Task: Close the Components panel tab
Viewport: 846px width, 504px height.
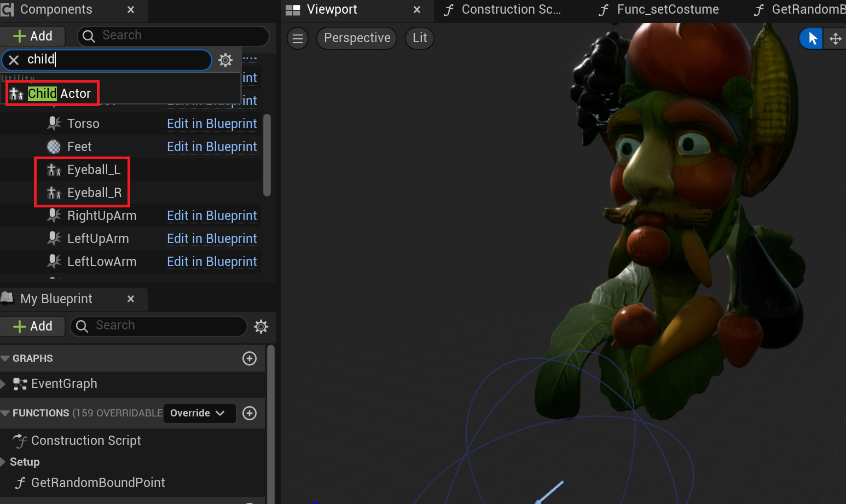Action: pos(131,10)
